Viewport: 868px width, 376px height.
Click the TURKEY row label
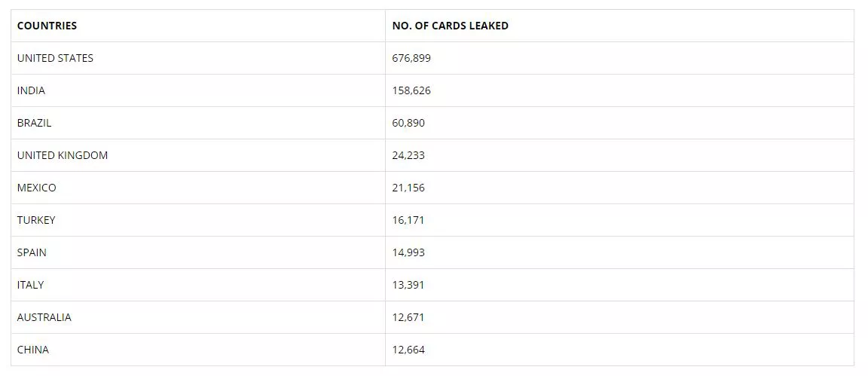pyautogui.click(x=36, y=220)
